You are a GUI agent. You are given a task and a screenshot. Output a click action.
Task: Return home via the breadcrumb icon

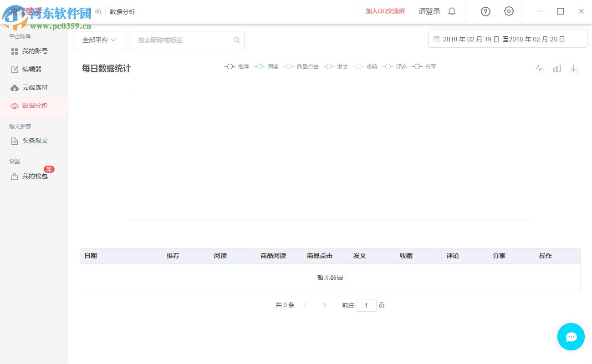98,11
